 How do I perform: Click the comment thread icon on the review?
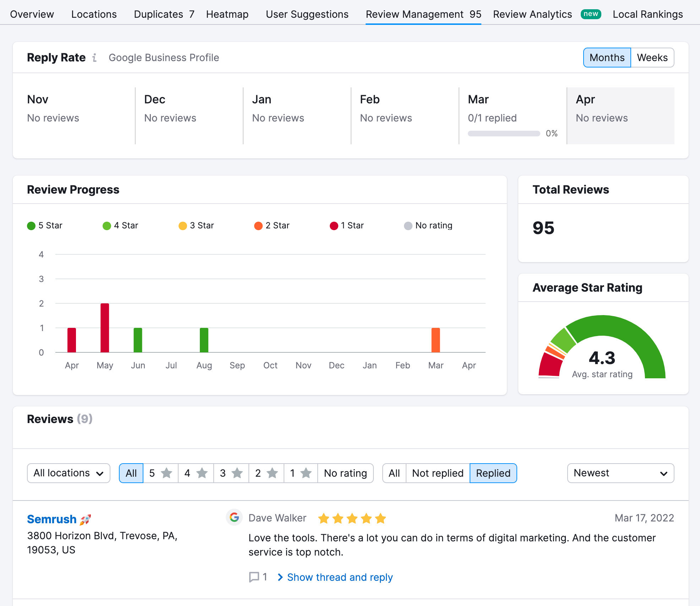[x=254, y=577]
